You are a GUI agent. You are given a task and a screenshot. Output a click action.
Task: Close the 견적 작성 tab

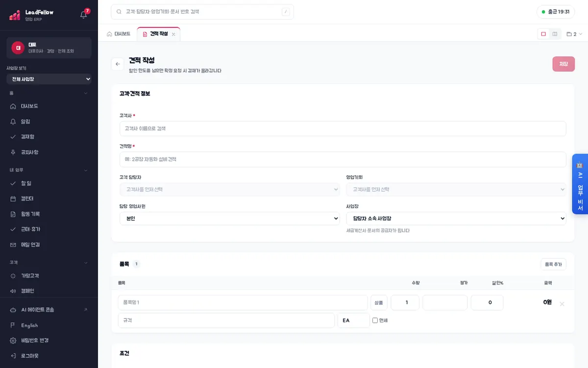173,34
